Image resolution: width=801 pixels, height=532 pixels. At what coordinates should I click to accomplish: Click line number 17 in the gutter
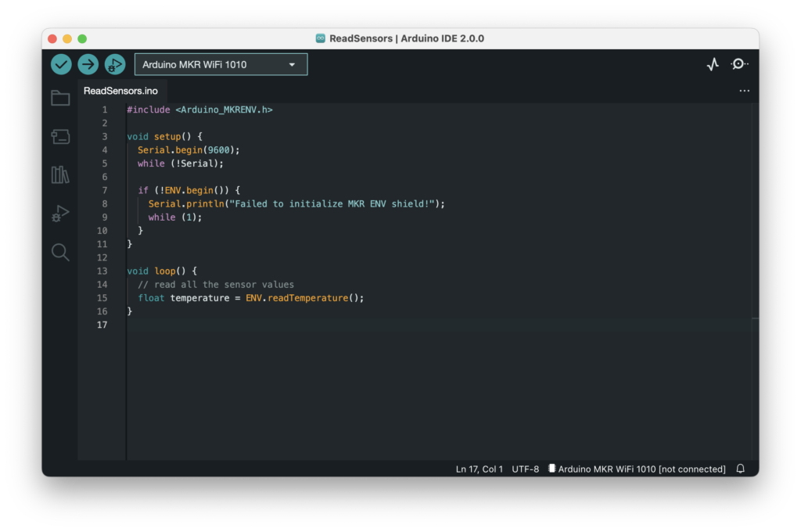[x=102, y=325]
